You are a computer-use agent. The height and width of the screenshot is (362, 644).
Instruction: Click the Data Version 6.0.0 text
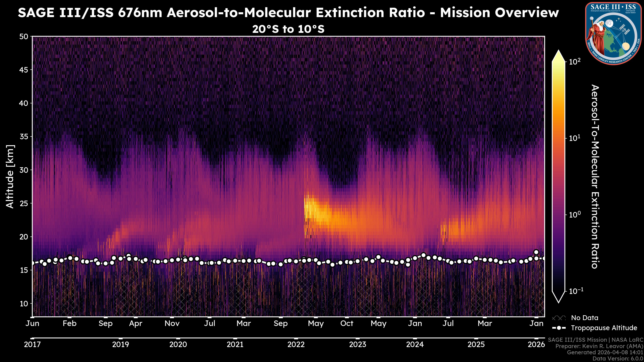point(618,359)
